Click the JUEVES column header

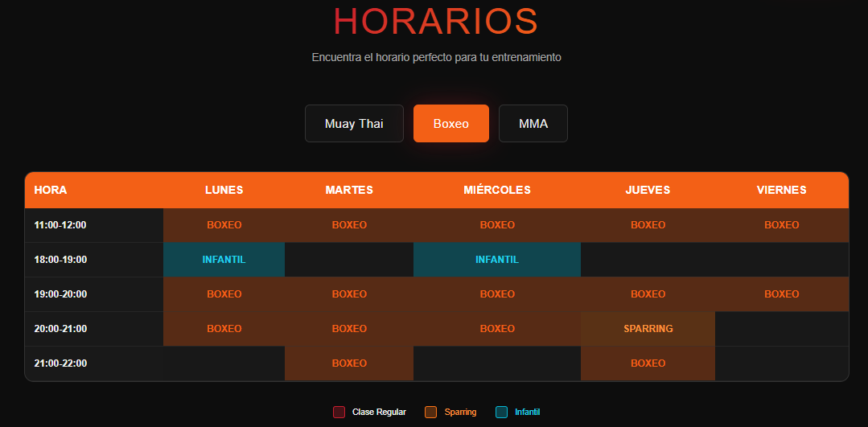tap(648, 191)
